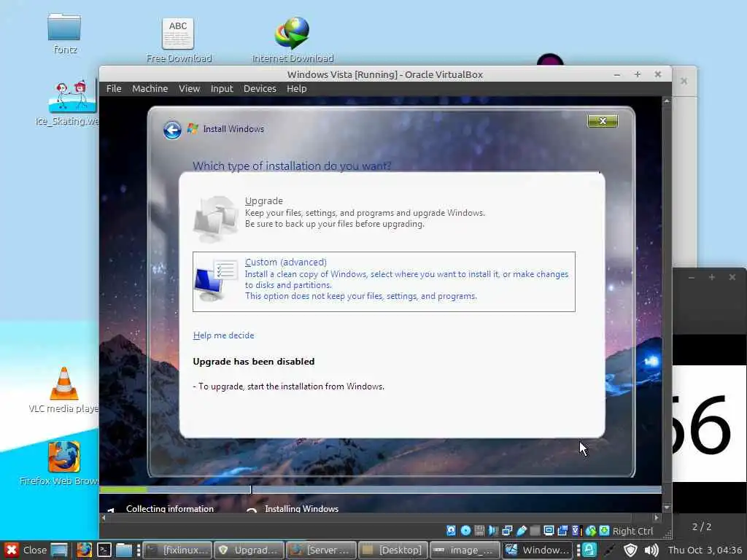Click the mouse integration globe icon
The image size is (747, 560).
[x=591, y=531]
